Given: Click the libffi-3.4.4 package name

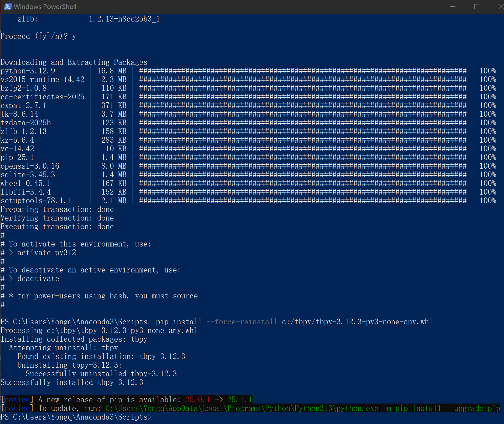Looking at the screenshot, I should [x=26, y=192].
